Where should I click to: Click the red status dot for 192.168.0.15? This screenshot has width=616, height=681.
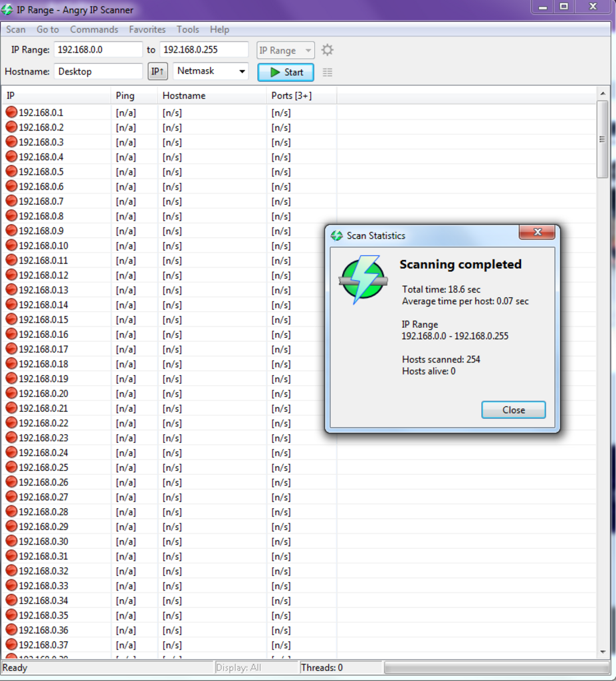pyautogui.click(x=11, y=319)
